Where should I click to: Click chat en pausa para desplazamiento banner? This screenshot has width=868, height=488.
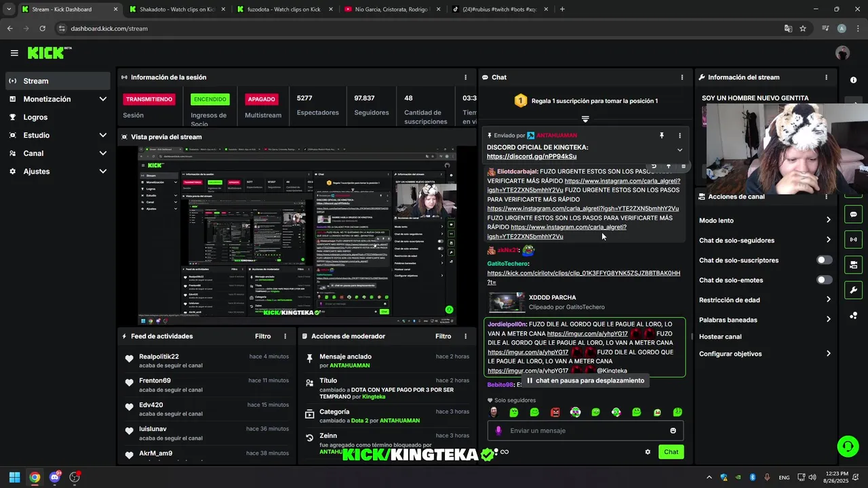coord(585,381)
